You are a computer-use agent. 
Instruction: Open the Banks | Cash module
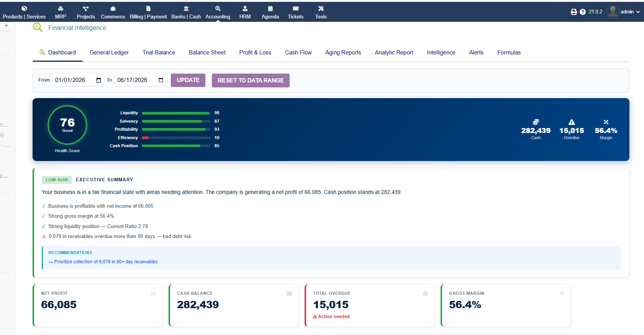point(186,12)
